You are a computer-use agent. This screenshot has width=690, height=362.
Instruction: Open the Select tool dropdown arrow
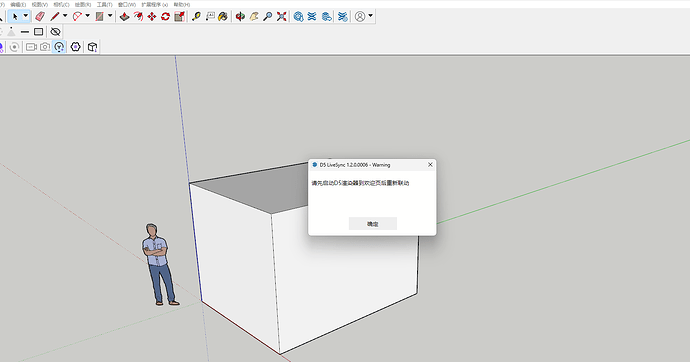click(x=26, y=16)
